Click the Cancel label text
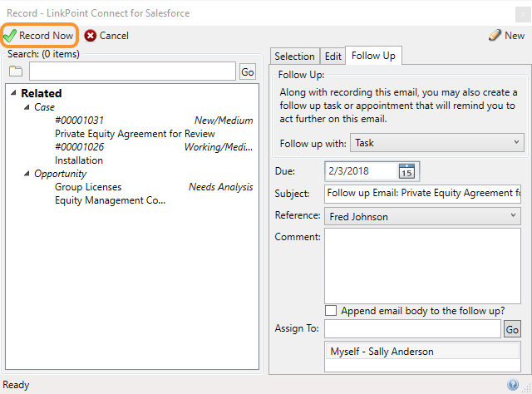The width and height of the screenshot is (532, 394). (x=114, y=36)
